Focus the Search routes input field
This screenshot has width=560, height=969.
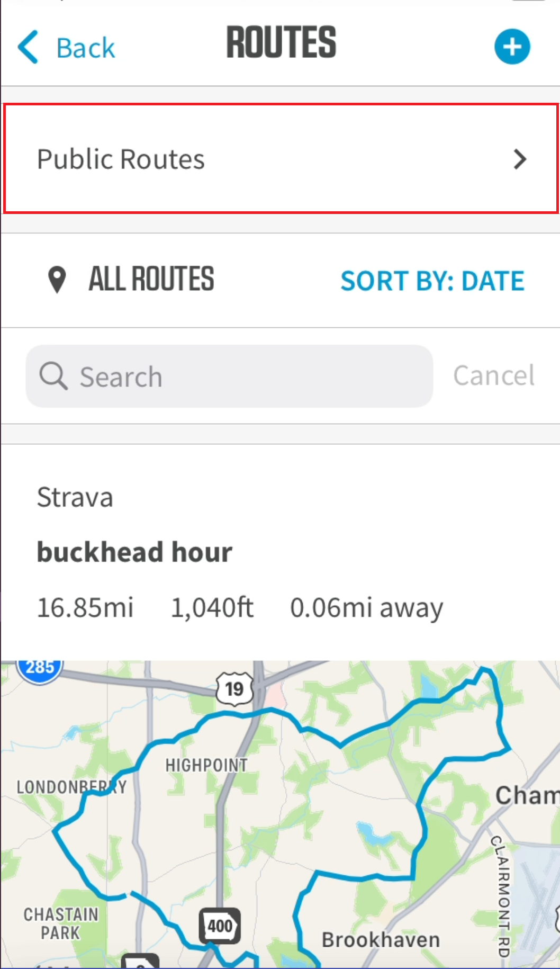coord(249,376)
